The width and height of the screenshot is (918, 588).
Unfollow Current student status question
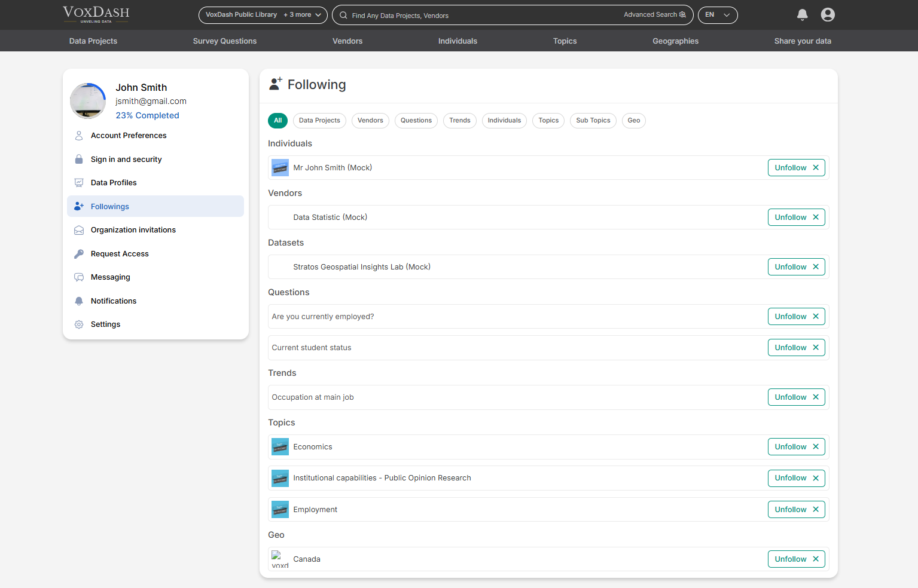pos(797,348)
